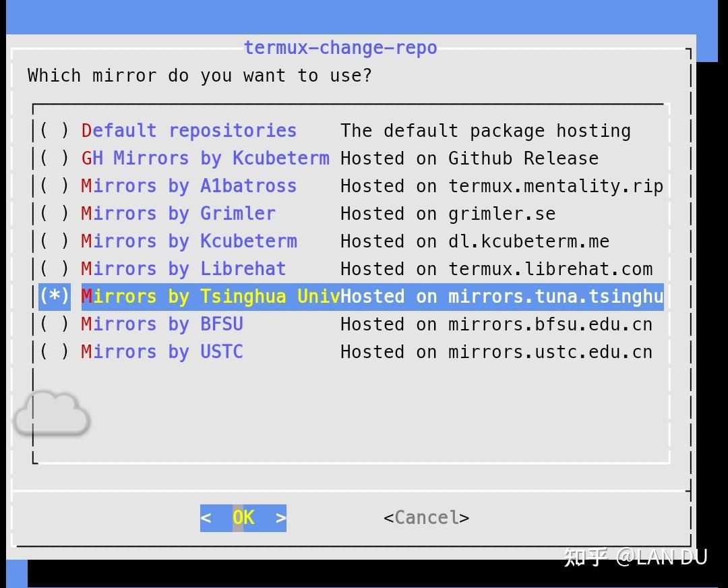This screenshot has width=728, height=588.
Task: Confirm with the OK button
Action: (243, 518)
